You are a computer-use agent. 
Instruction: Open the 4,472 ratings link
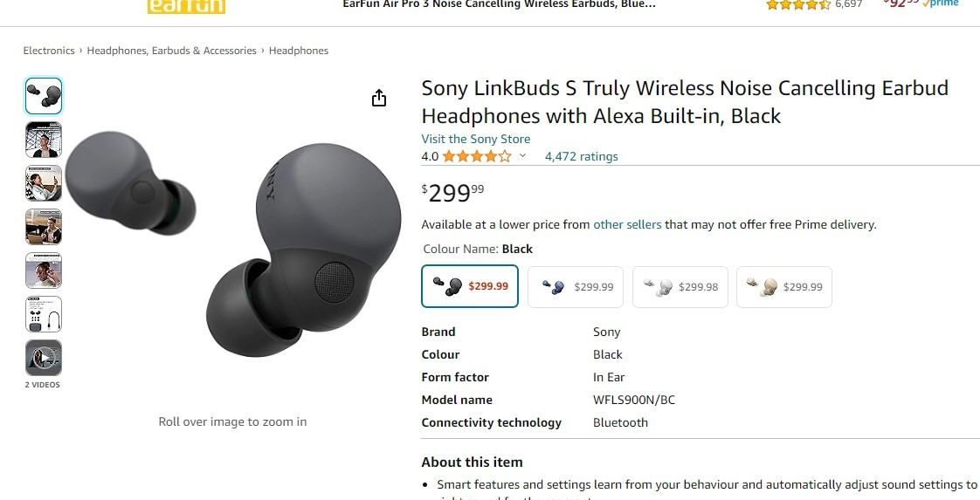(581, 157)
